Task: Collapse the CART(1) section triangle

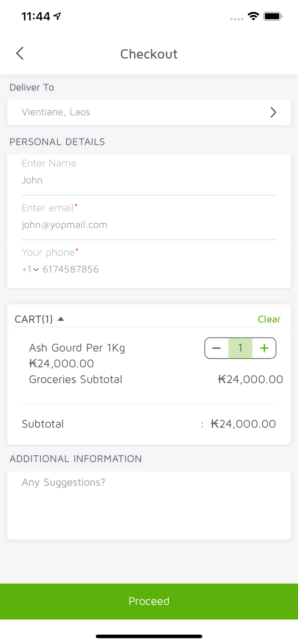Action: [61, 319]
